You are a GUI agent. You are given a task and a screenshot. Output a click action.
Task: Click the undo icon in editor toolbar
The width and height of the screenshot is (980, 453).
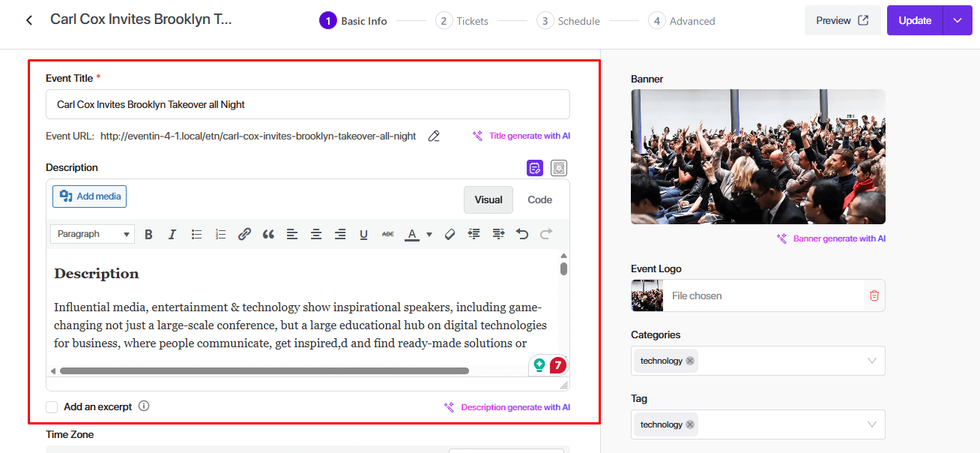pyautogui.click(x=522, y=234)
